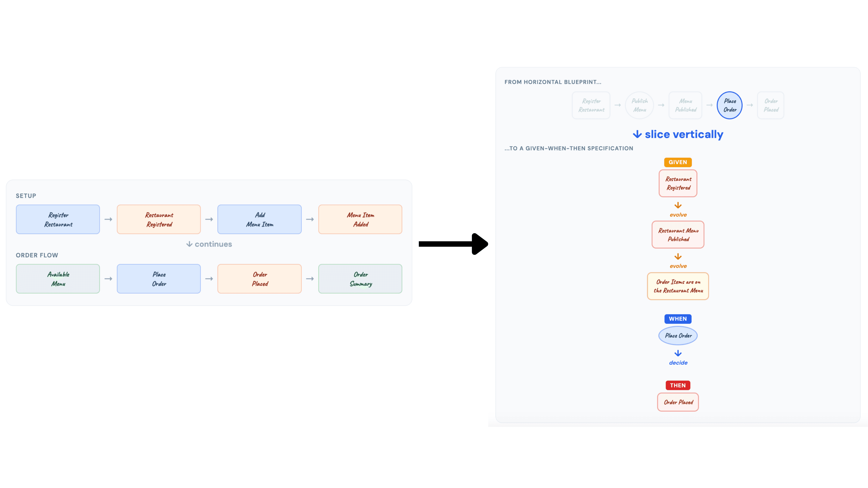Click the Order Summary green box

point(360,279)
